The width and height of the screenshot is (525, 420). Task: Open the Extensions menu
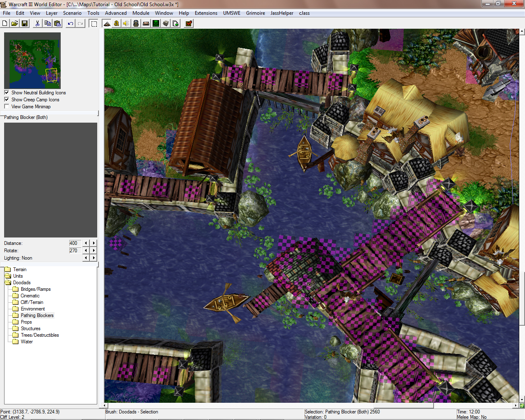[x=206, y=13]
